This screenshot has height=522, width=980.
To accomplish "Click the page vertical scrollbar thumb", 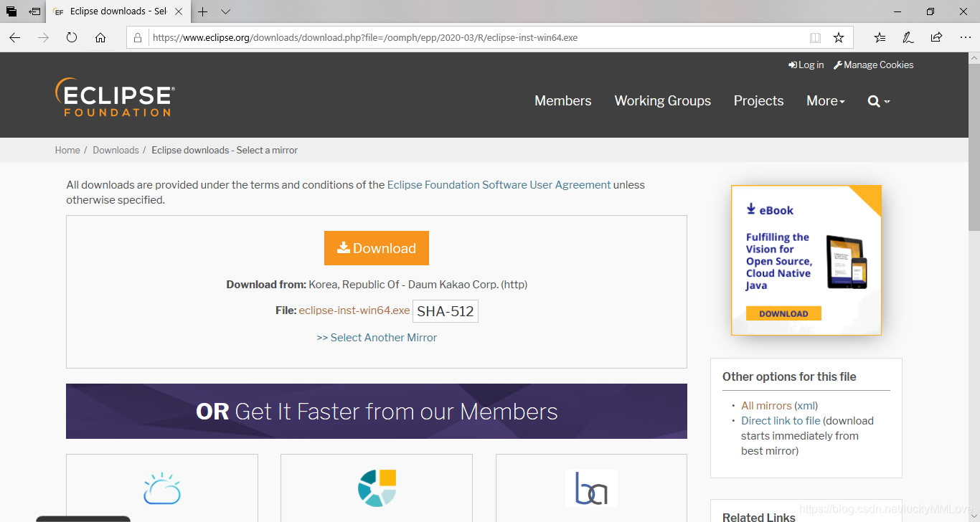I will tap(974, 147).
